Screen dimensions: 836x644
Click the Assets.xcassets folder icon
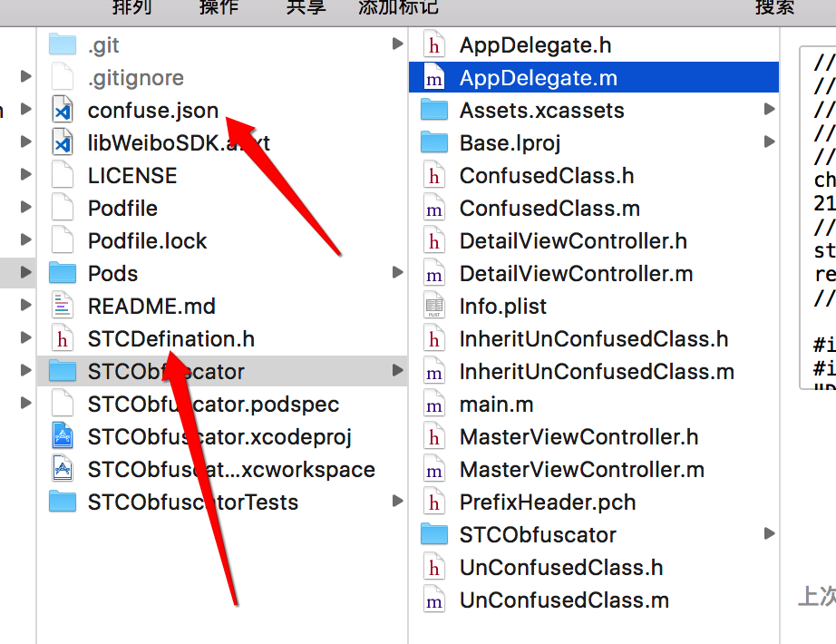click(x=434, y=111)
